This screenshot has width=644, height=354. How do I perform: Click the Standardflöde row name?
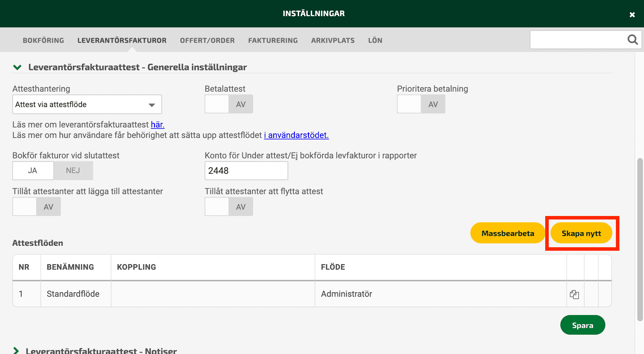[73, 294]
